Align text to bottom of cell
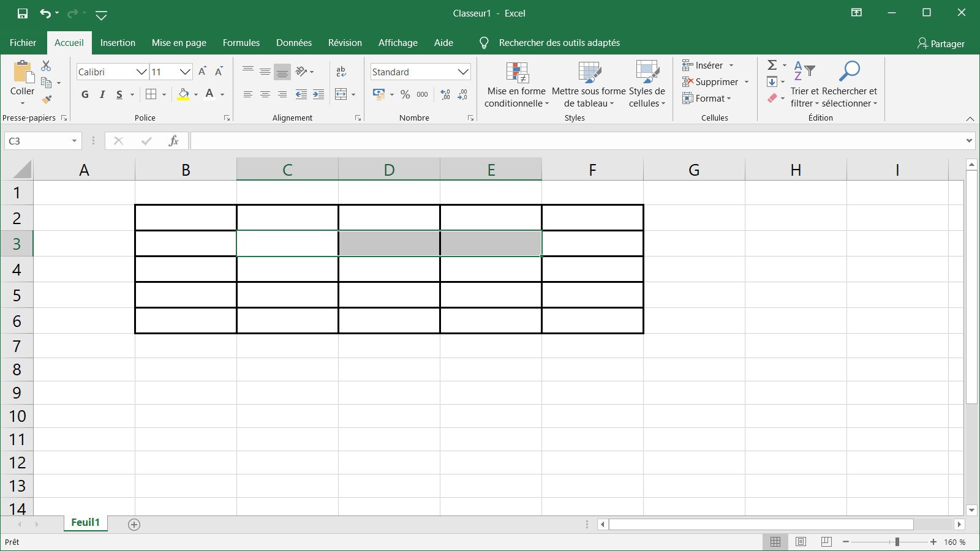The width and height of the screenshot is (980, 551). 282,72
